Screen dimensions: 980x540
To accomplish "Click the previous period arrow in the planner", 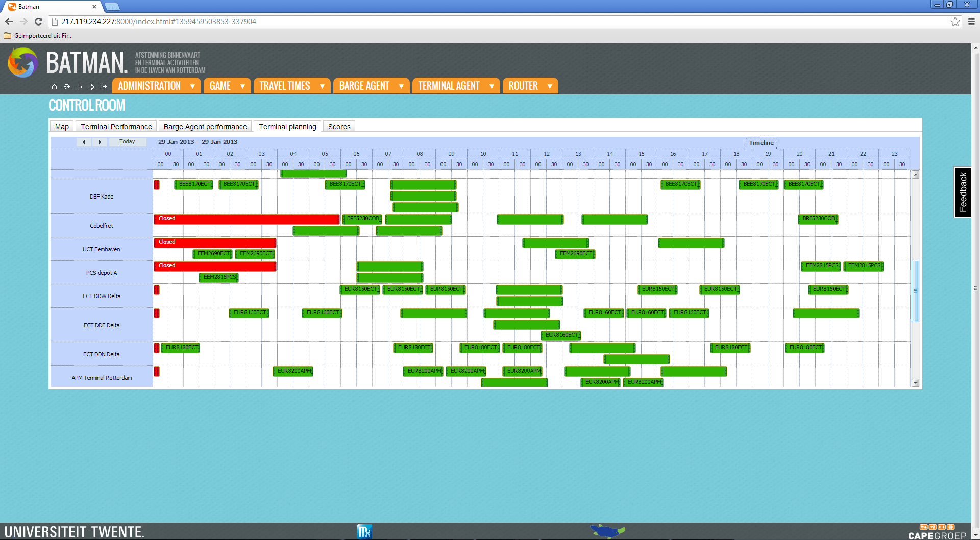I will tap(84, 142).
